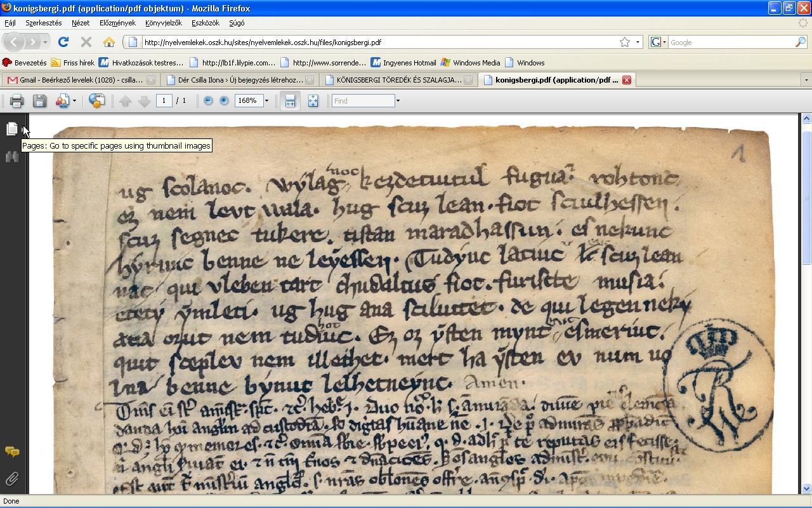Open the Eszközök menu
Viewport: 812px width, 508px height.
click(206, 23)
